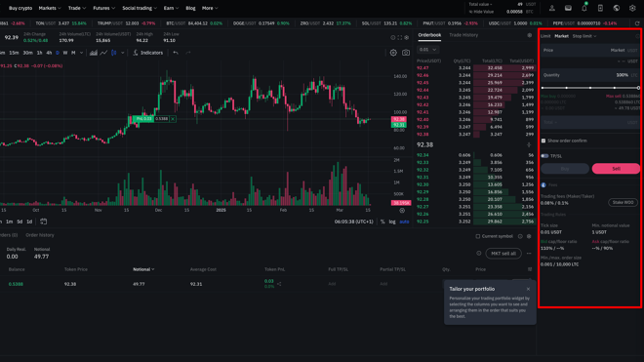Open portfolio more options ellipsis

click(529, 253)
